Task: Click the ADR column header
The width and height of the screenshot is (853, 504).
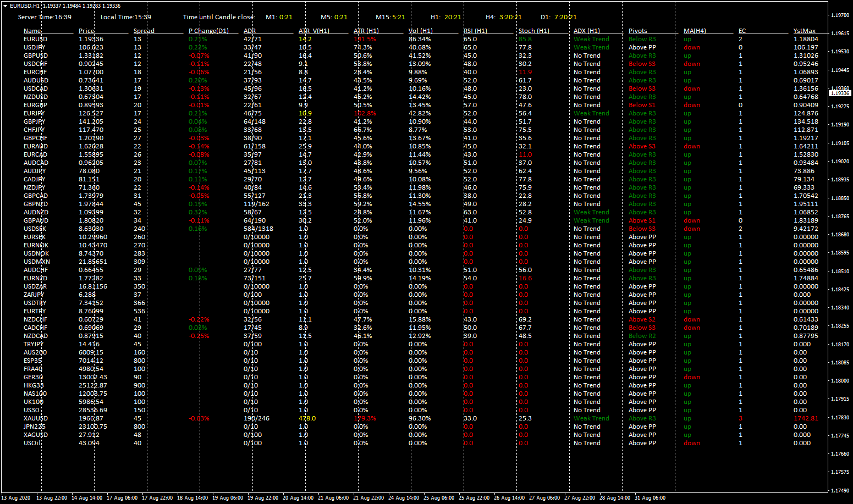Action: coord(250,31)
